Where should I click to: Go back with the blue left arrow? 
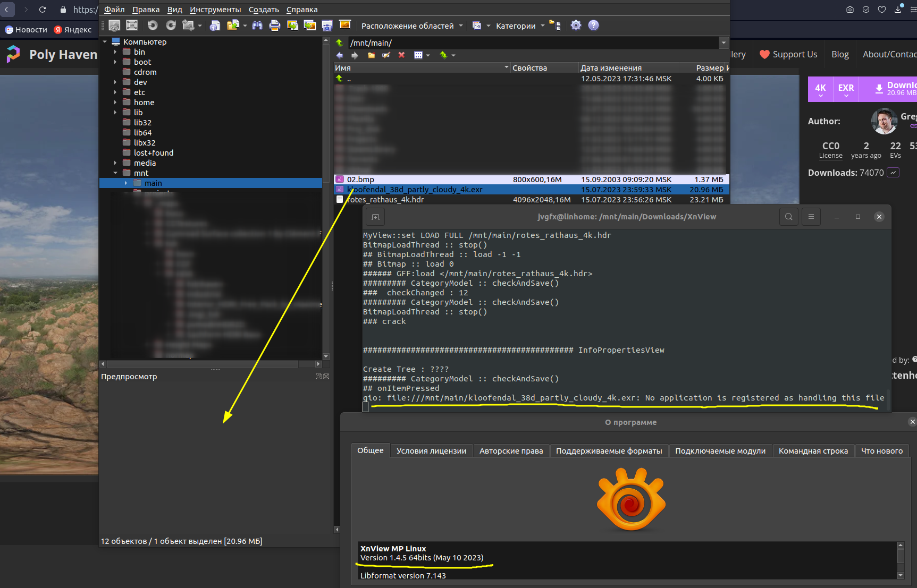tap(340, 55)
